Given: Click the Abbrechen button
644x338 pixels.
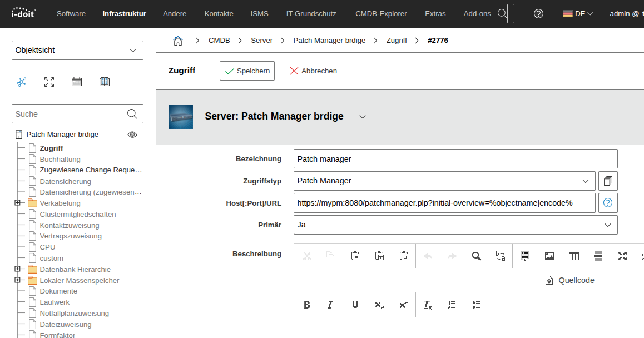Looking at the screenshot, I should pyautogui.click(x=313, y=71).
